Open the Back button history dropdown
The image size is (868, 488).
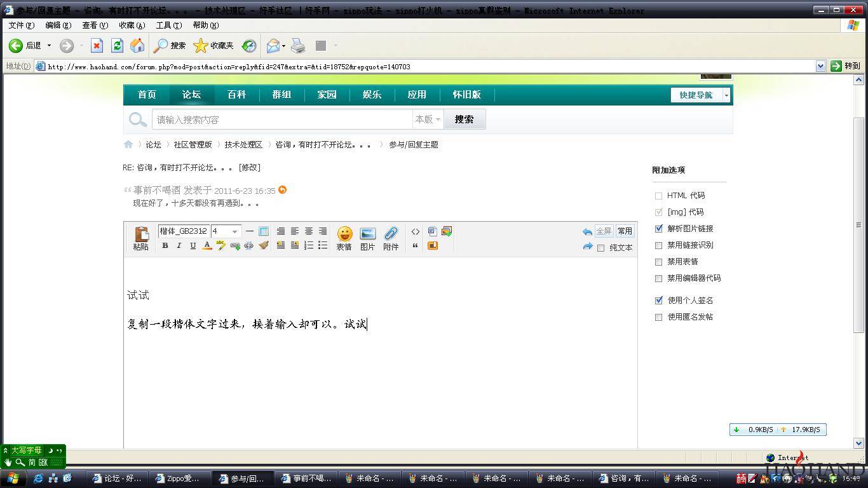click(x=48, y=46)
